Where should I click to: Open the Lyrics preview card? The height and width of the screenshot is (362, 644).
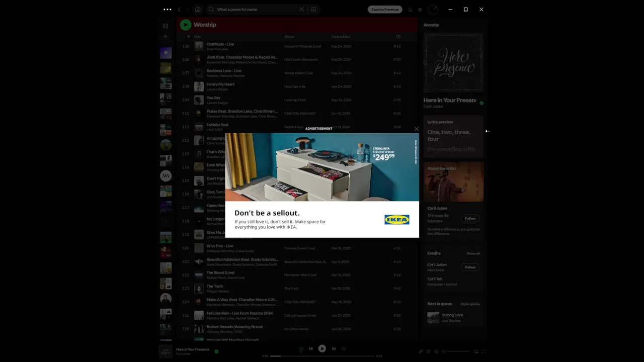coord(453,137)
